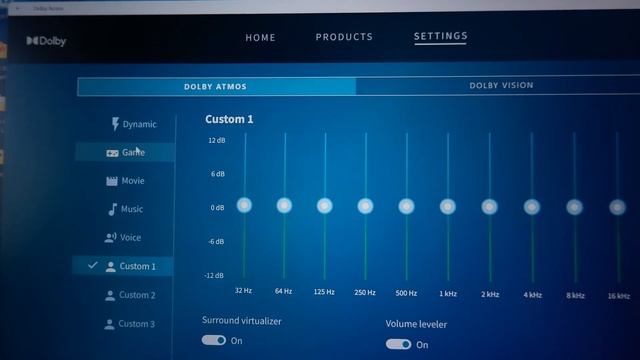Click the Custom 2 person icon
Viewport: 640px width, 360px height.
(110, 296)
